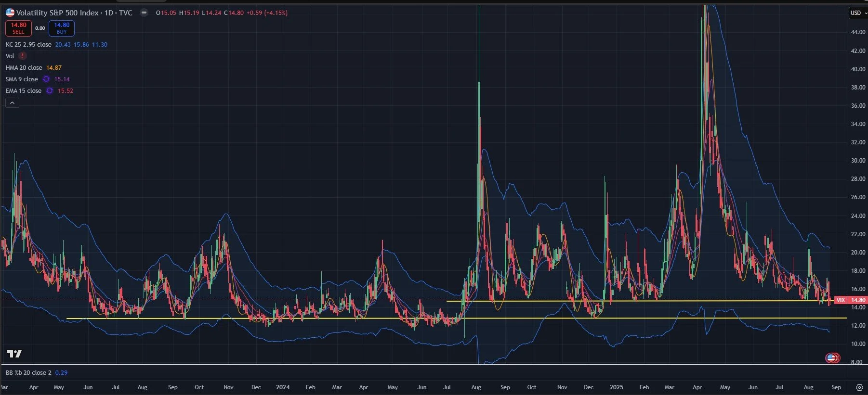868x395 pixels.
Task: Open the US economic events flag marker
Action: point(832,357)
